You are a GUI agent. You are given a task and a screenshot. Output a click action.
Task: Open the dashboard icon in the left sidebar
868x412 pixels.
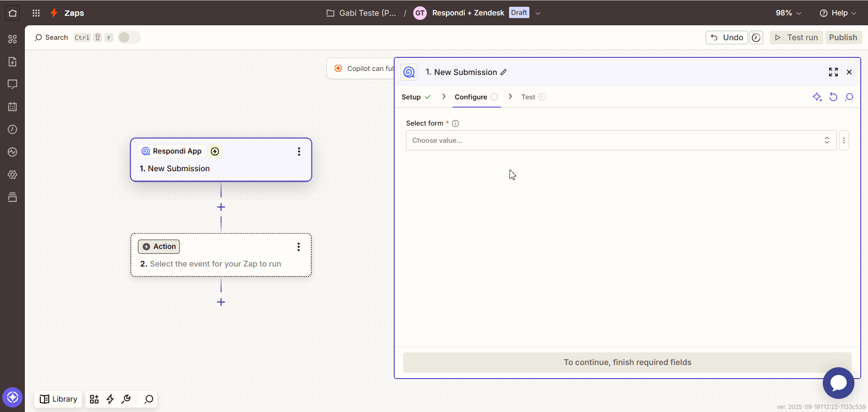click(x=13, y=39)
